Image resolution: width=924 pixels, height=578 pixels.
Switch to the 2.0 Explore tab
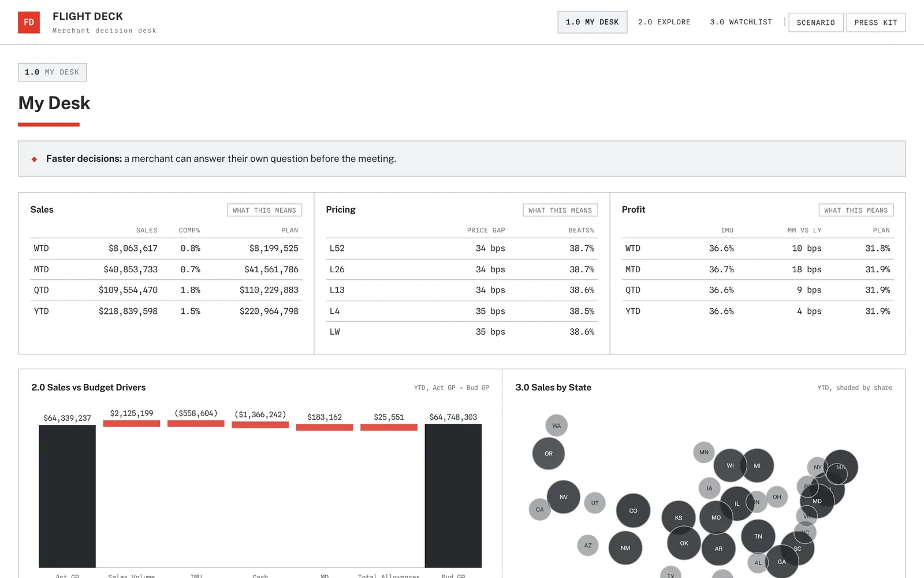point(664,22)
